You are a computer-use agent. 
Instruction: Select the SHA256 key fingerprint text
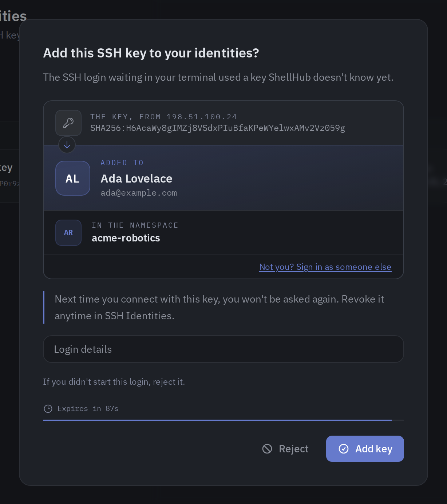coord(218,128)
